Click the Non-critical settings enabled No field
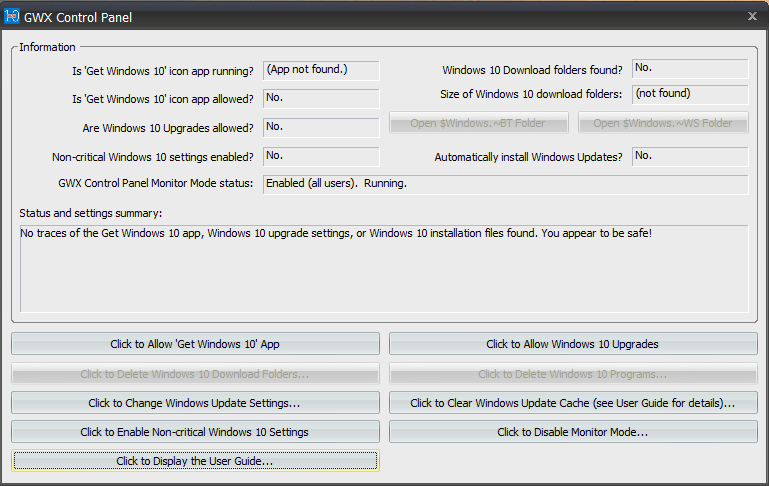 [321, 156]
